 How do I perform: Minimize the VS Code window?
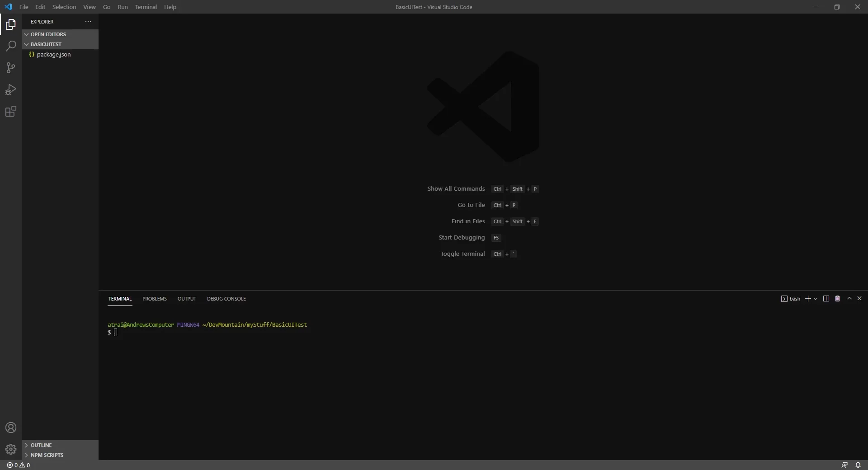point(816,7)
